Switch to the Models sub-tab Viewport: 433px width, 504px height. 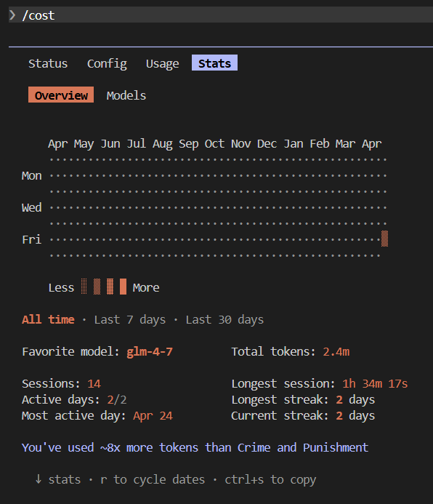point(126,95)
